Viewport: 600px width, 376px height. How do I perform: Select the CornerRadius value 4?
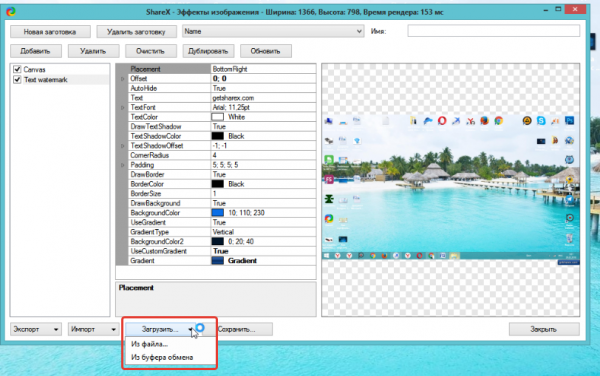click(214, 155)
